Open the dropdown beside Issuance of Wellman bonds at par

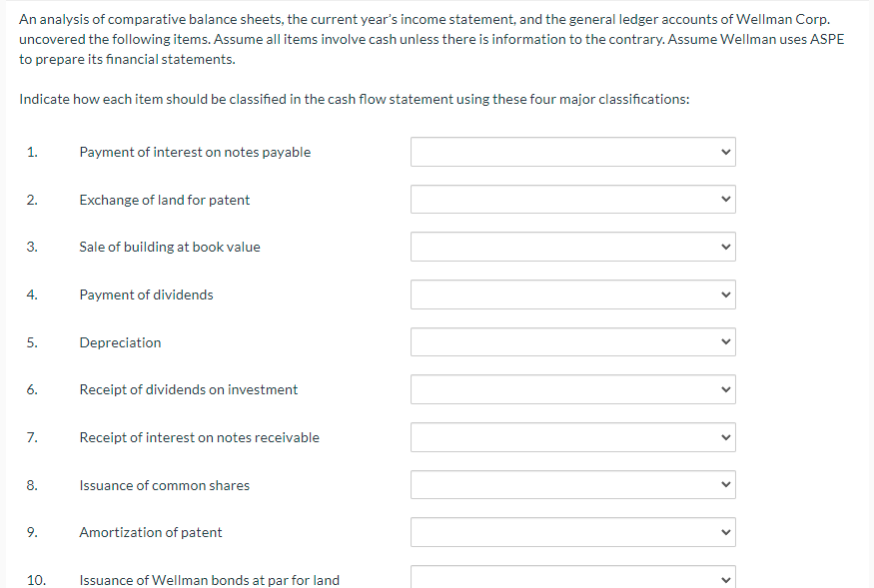click(572, 577)
